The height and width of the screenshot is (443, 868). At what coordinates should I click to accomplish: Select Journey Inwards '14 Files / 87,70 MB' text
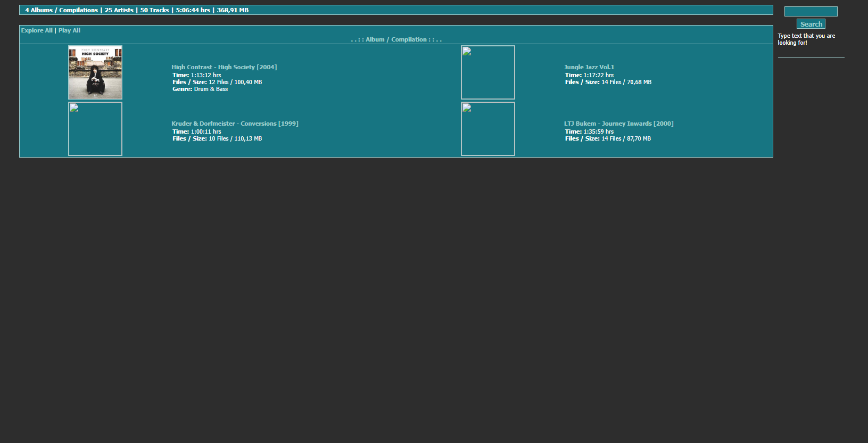626,138
